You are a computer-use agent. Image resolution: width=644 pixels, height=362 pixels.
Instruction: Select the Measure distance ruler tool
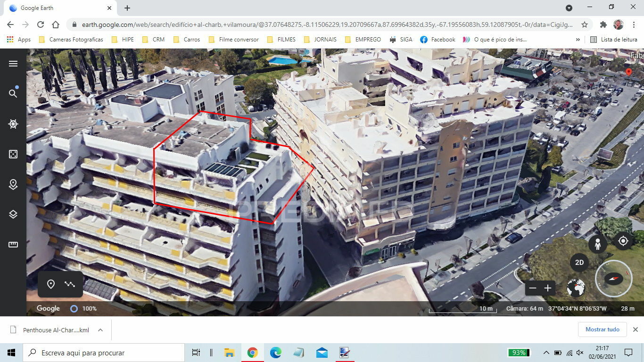13,245
